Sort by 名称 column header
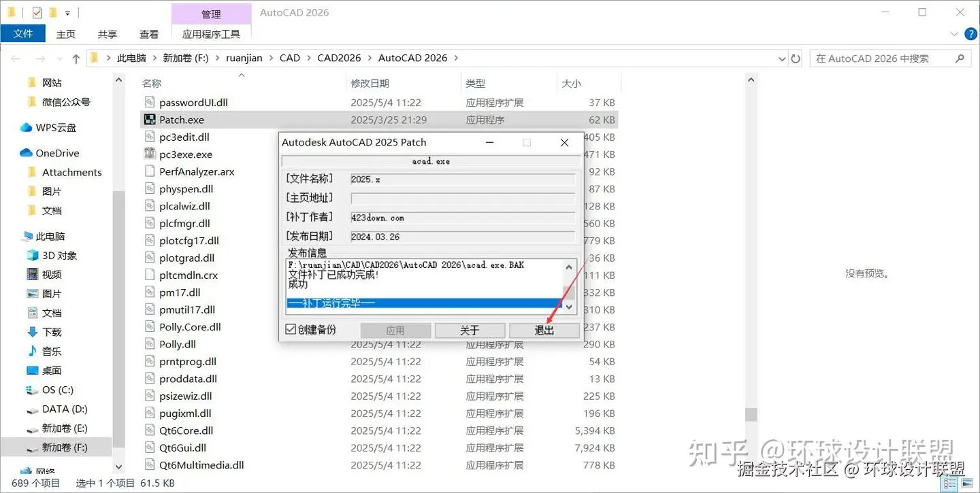The height and width of the screenshot is (493, 980). (x=152, y=83)
